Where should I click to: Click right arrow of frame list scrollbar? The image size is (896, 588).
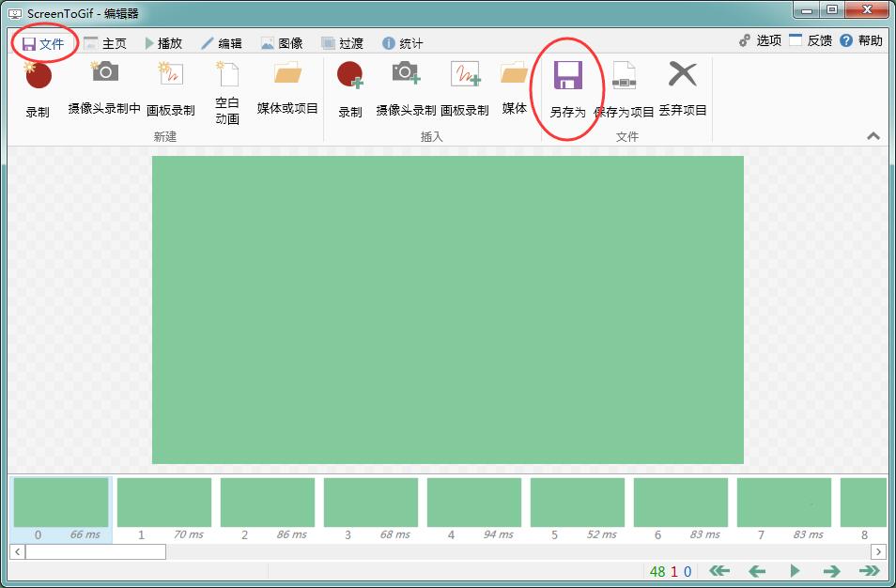tap(878, 551)
